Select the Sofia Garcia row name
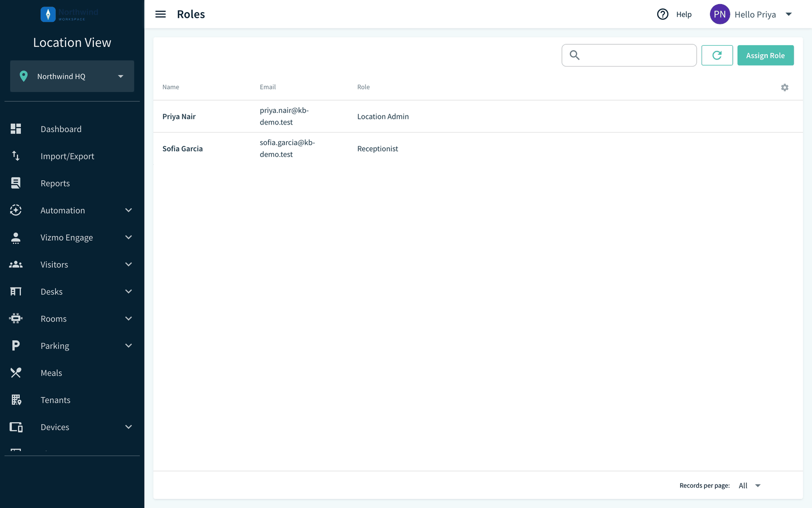 pos(182,148)
